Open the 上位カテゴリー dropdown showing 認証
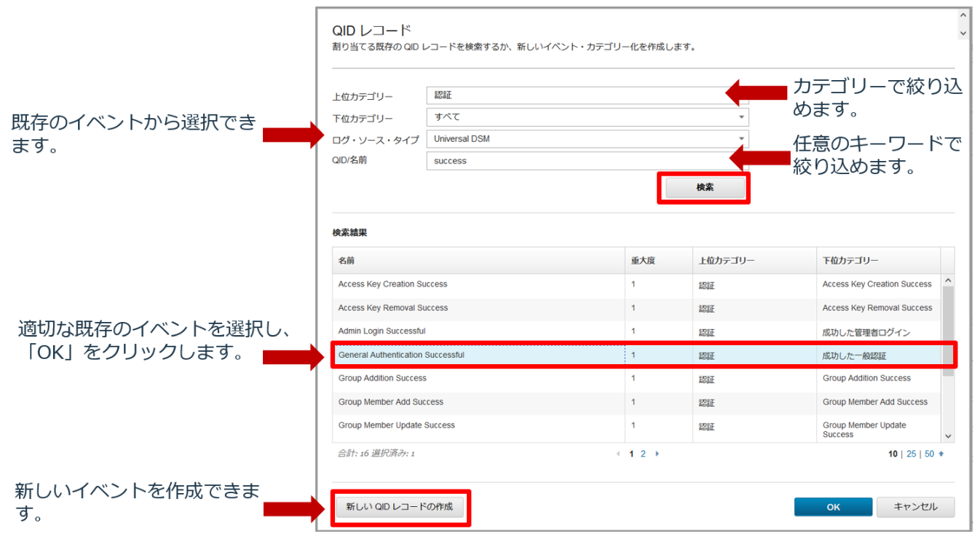The width and height of the screenshot is (980, 539). point(587,95)
